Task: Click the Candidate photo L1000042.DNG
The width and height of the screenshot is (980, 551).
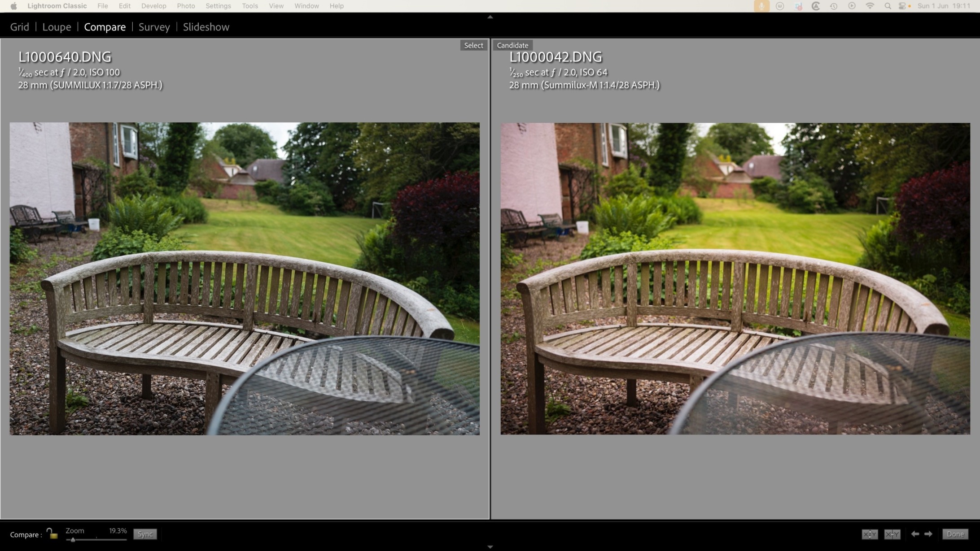Action: [735, 278]
